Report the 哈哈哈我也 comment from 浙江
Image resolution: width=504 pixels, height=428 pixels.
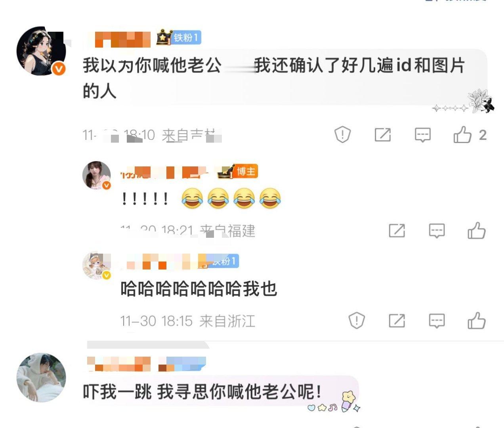[x=357, y=321]
